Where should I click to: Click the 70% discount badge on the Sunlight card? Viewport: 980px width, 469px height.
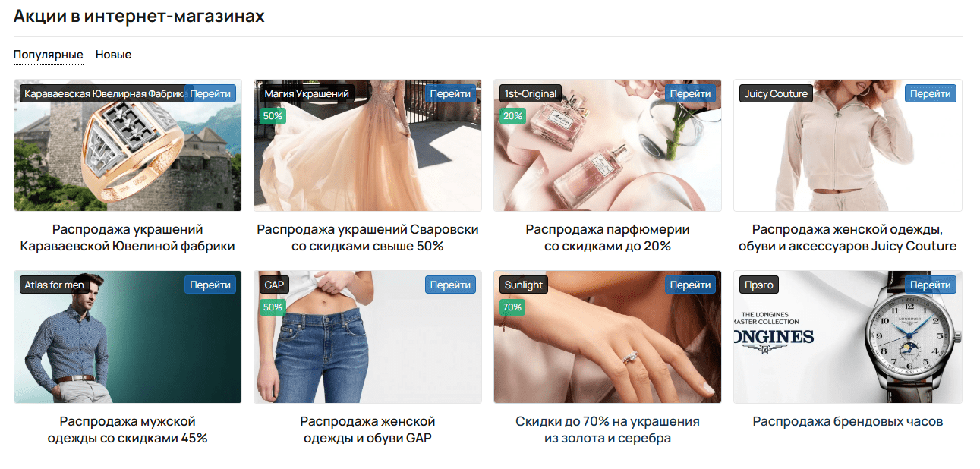512,307
